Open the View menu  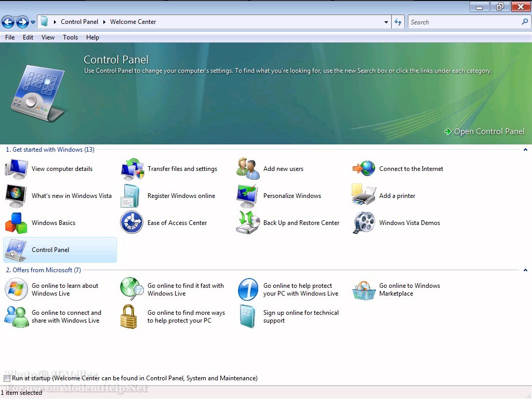tap(48, 37)
